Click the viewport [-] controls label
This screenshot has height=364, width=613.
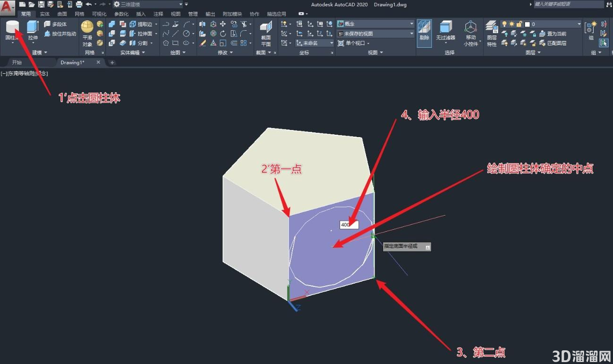tap(4, 73)
